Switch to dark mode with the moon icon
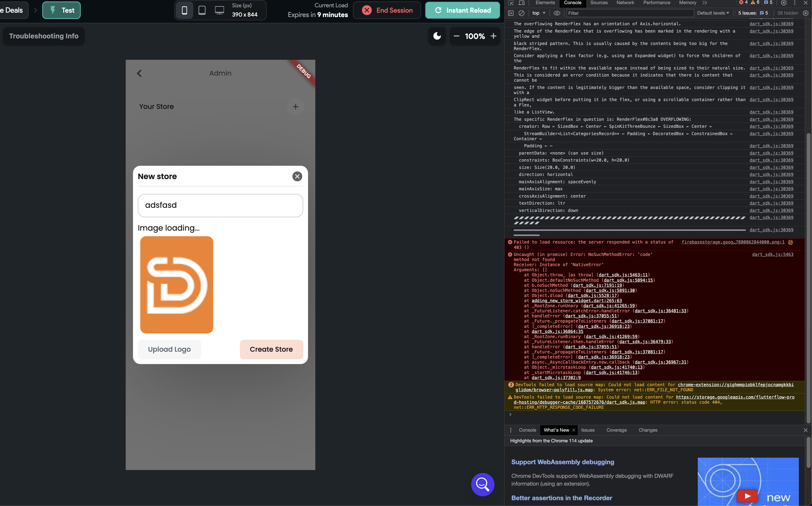The image size is (812, 506). 437,36
